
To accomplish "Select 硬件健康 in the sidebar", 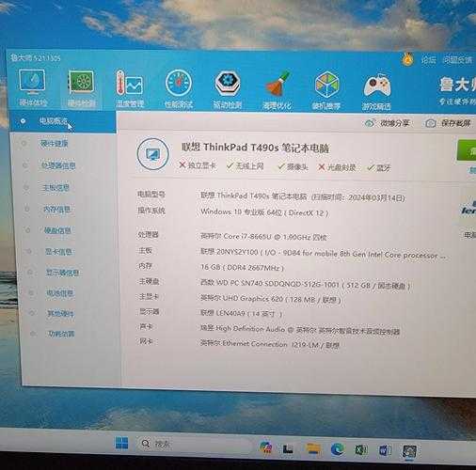I will tap(55, 144).
